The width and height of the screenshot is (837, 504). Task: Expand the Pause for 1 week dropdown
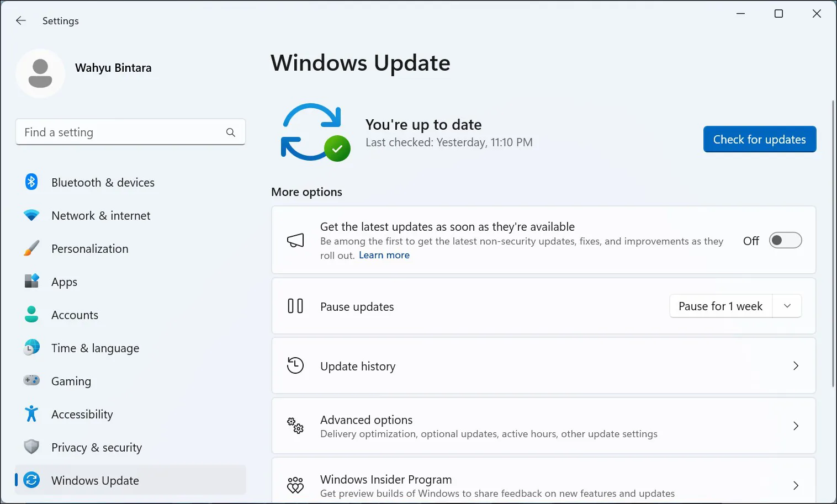[787, 306]
